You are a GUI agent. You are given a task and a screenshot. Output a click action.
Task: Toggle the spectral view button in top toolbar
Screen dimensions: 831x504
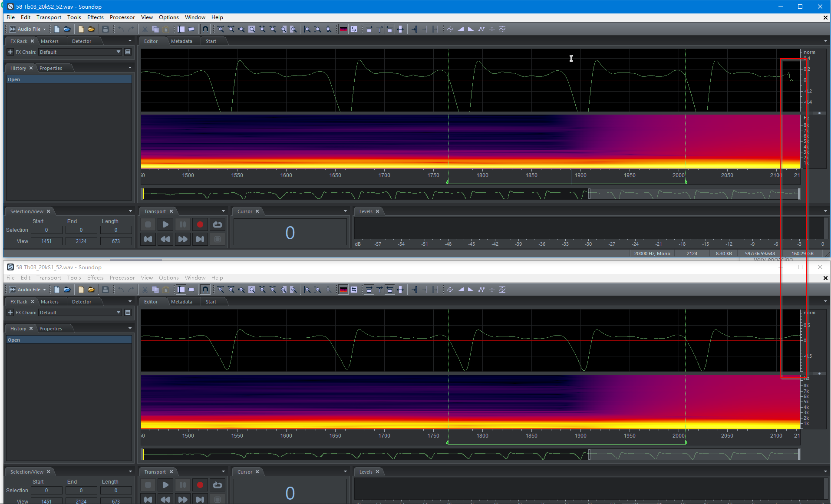[343, 29]
